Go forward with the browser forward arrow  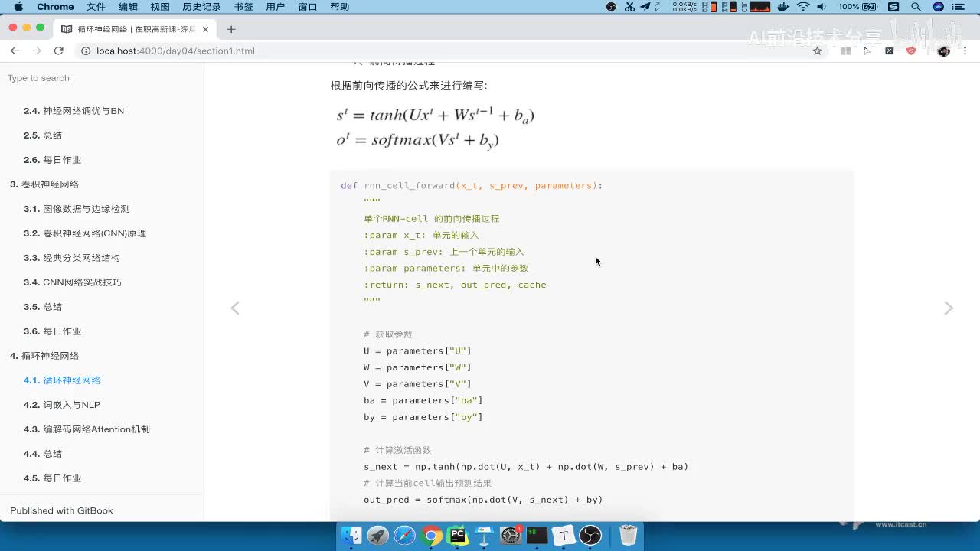point(37,51)
